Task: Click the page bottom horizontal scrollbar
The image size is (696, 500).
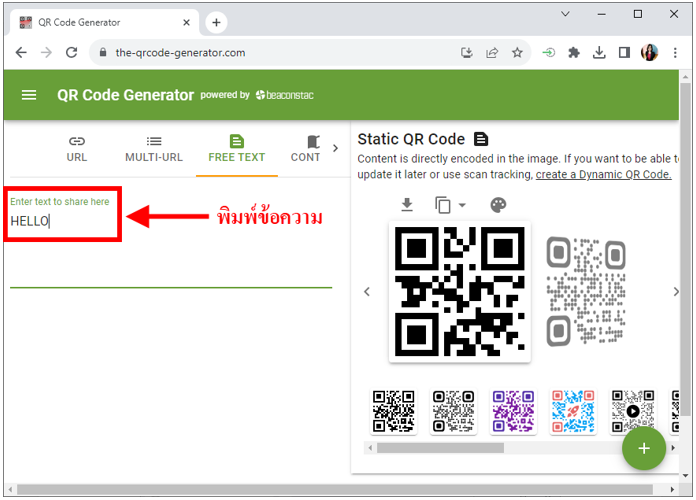Action: [x=335, y=489]
